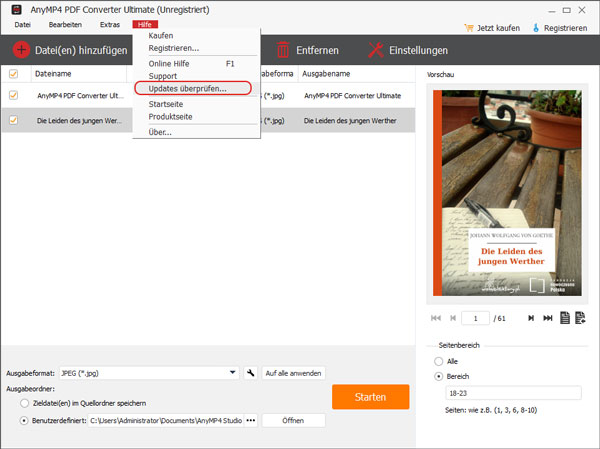The image size is (600, 449).
Task: Open the Extras menu
Action: tap(110, 24)
